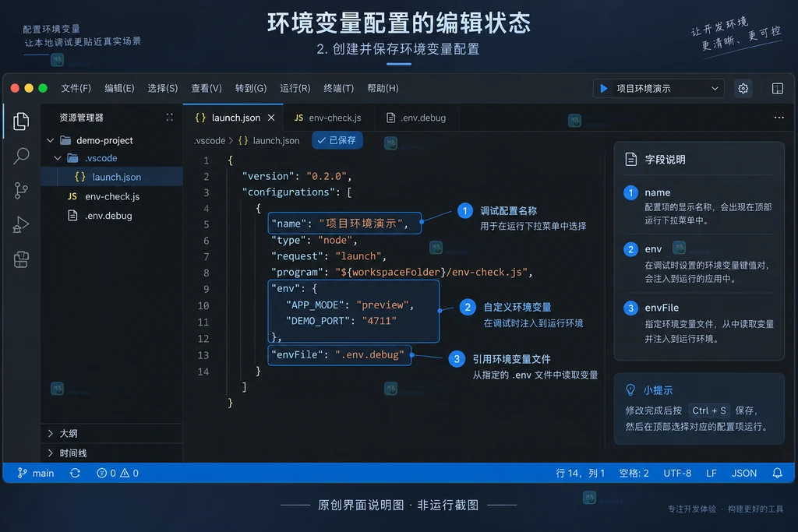Click the settings gear in title bar
798x532 pixels.
743,89
